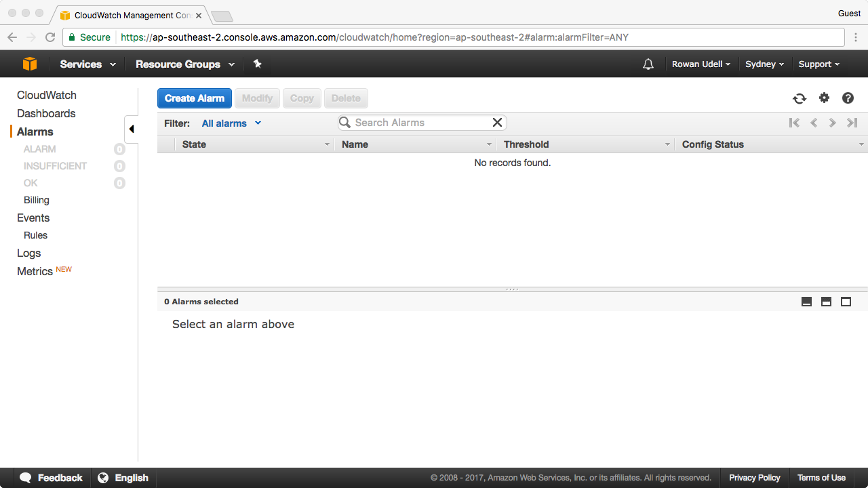This screenshot has height=488, width=868.
Task: Open Rules under Events
Action: [35, 235]
